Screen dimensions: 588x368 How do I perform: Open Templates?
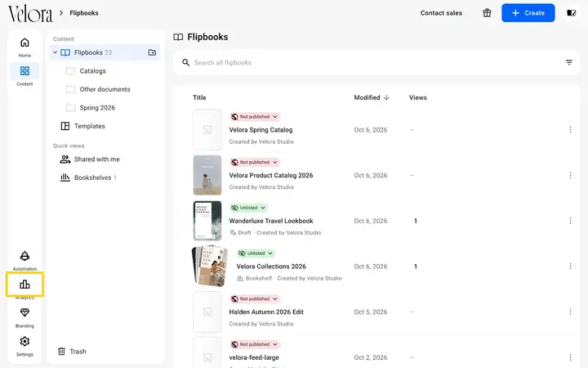(x=89, y=126)
